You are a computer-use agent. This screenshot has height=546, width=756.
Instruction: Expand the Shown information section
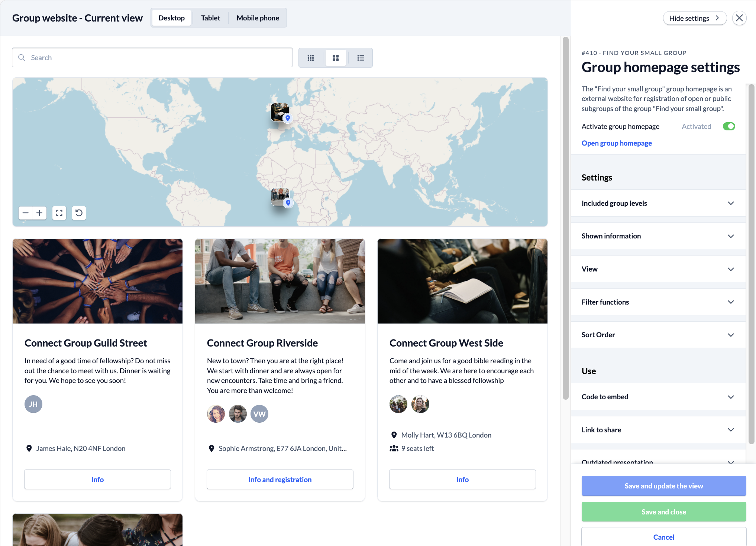point(658,236)
